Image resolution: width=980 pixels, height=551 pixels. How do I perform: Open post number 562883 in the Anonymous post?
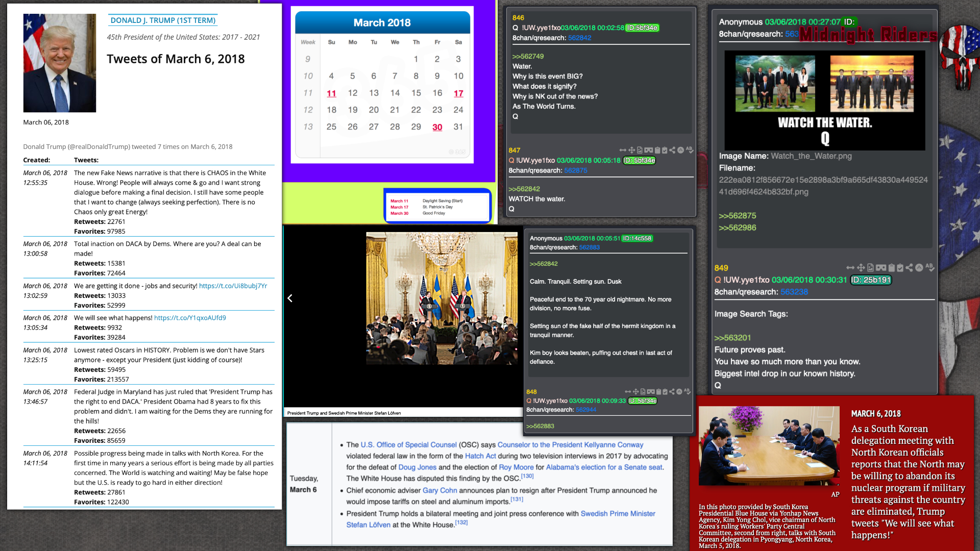pos(589,247)
